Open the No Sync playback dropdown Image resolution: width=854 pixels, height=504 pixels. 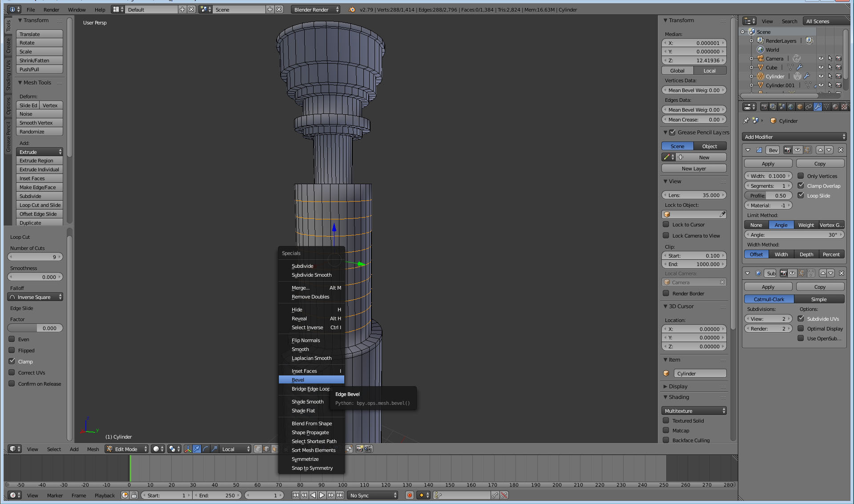pos(373,495)
